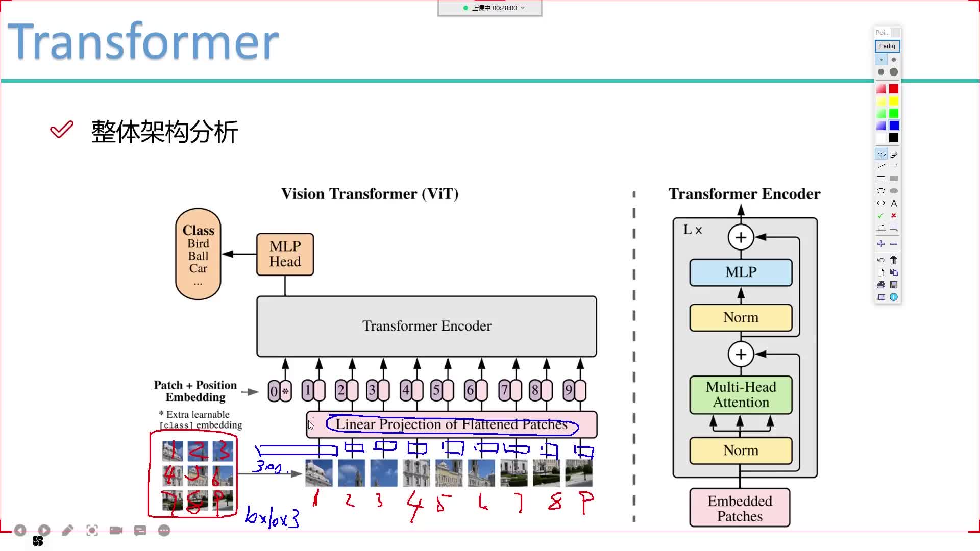Screen dimensions: 980x551
Task: Toggle the red X cancel button
Action: 894,215
